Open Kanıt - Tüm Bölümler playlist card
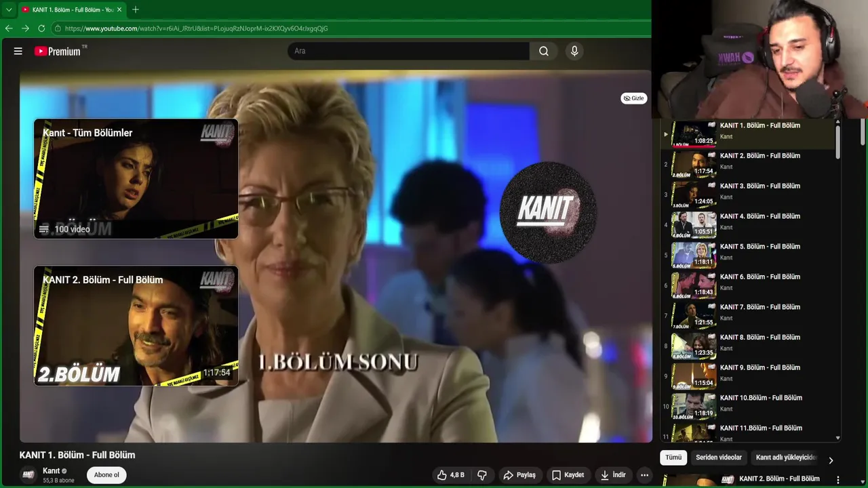 tap(136, 179)
